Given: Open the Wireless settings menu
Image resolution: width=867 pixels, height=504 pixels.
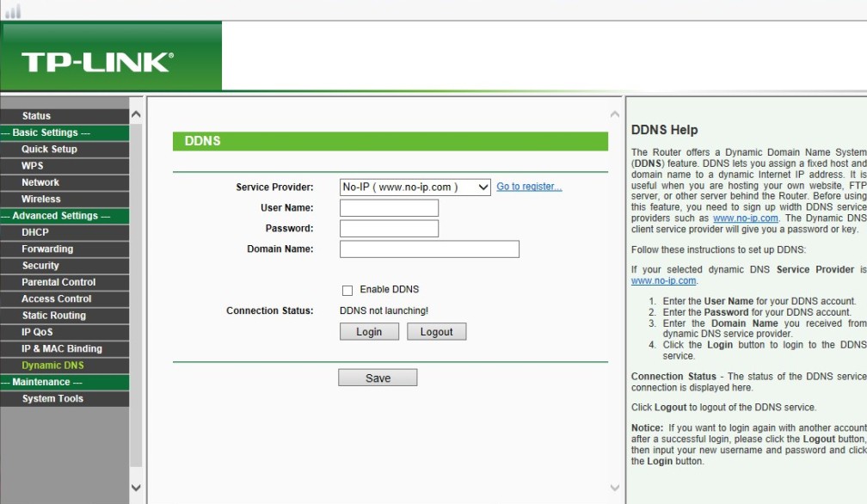Looking at the screenshot, I should (x=65, y=199).
